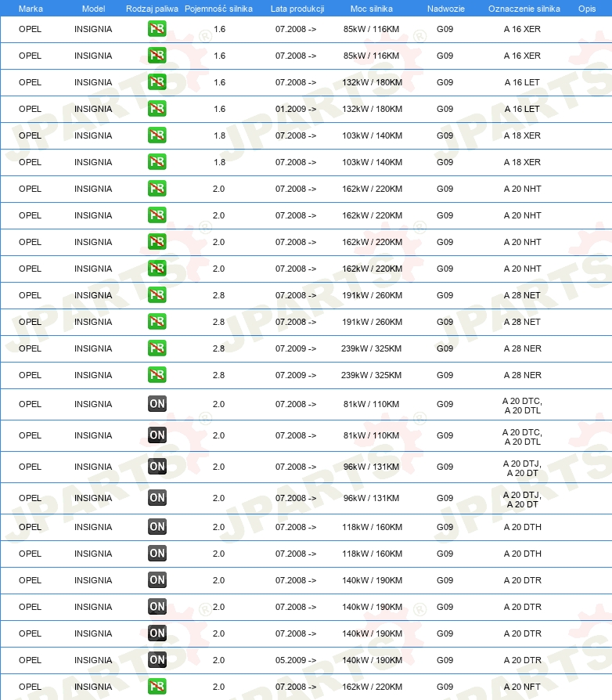This screenshot has width=612, height=700.
Task: Click the Rodzaj paliwa column header
Action: point(152,9)
